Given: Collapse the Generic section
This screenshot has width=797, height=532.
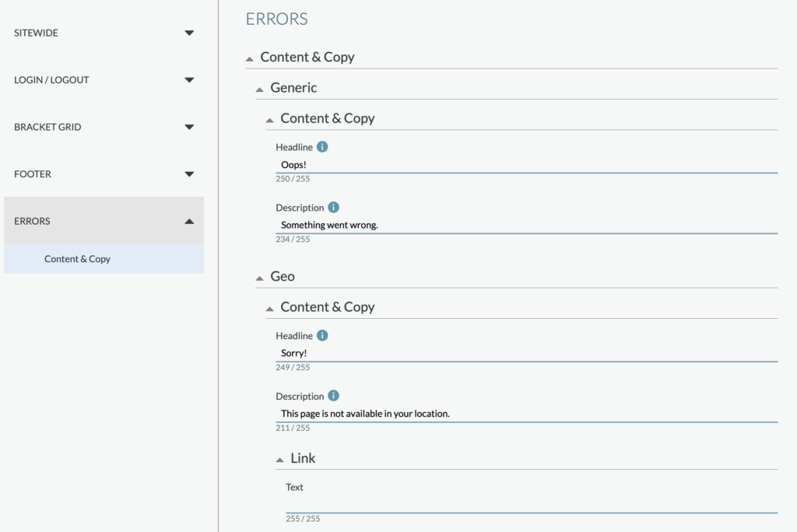Looking at the screenshot, I should coord(260,89).
